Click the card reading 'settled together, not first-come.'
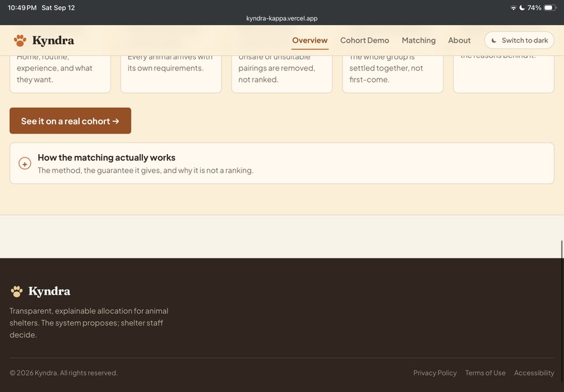 coord(393,74)
